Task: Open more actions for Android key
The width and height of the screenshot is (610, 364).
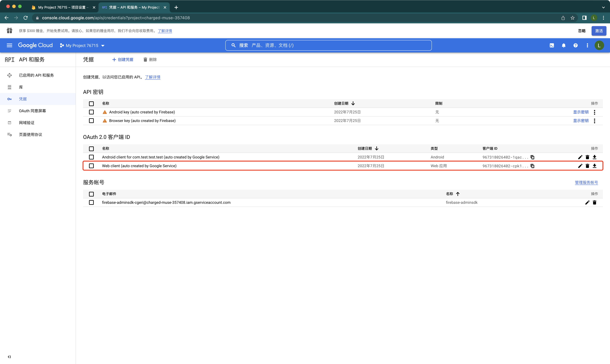Action: point(594,112)
